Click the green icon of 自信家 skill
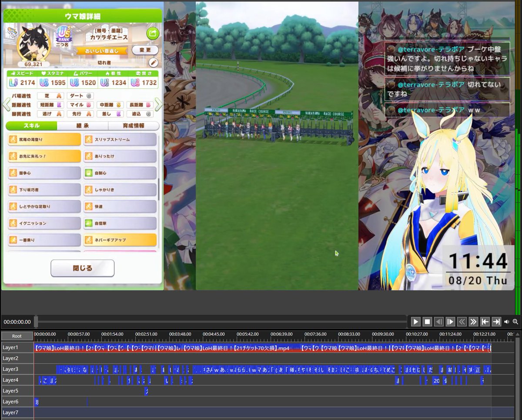Screen dimensions: 522x420 (89, 223)
